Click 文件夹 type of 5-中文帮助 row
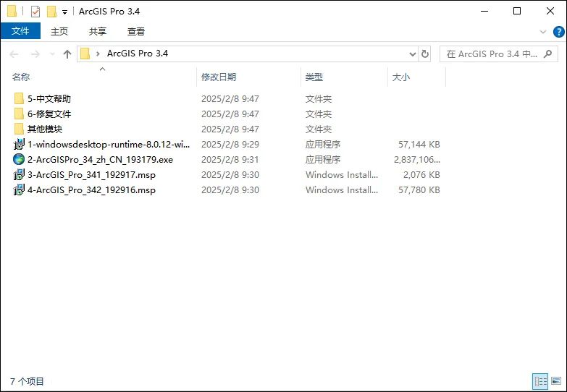The width and height of the screenshot is (567, 392). (318, 98)
